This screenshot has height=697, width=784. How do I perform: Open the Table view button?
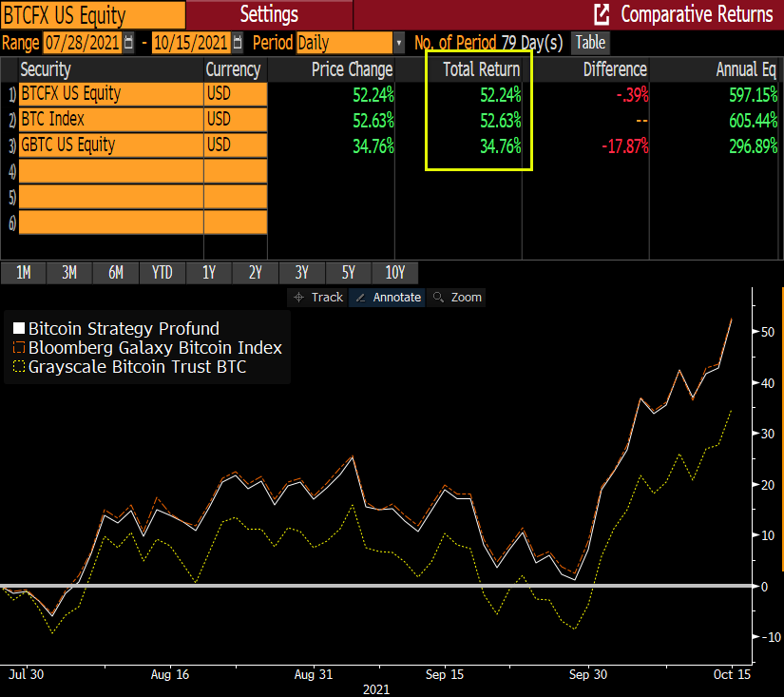[590, 43]
